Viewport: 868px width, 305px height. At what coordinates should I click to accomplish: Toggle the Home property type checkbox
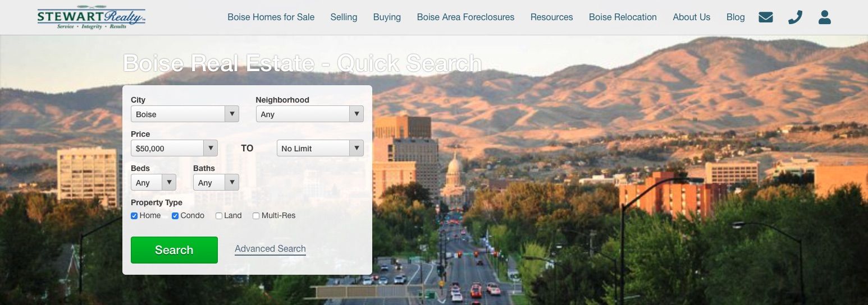[134, 216]
